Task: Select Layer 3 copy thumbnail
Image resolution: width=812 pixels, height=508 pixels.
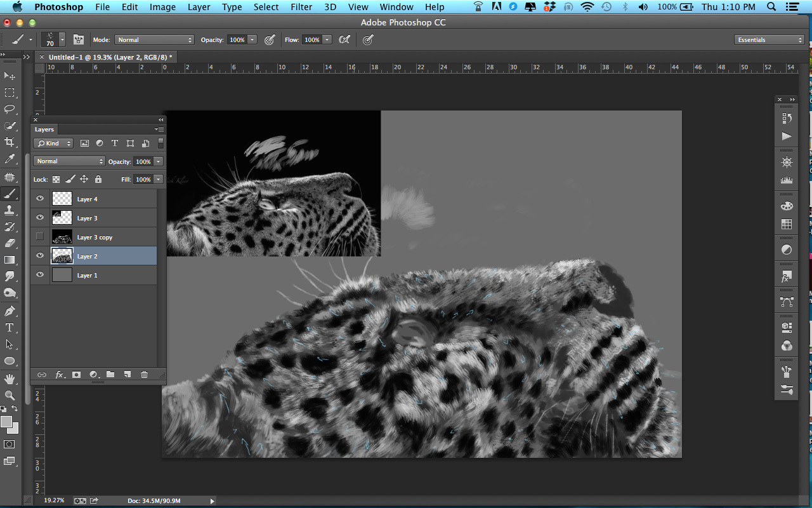Action: 62,237
